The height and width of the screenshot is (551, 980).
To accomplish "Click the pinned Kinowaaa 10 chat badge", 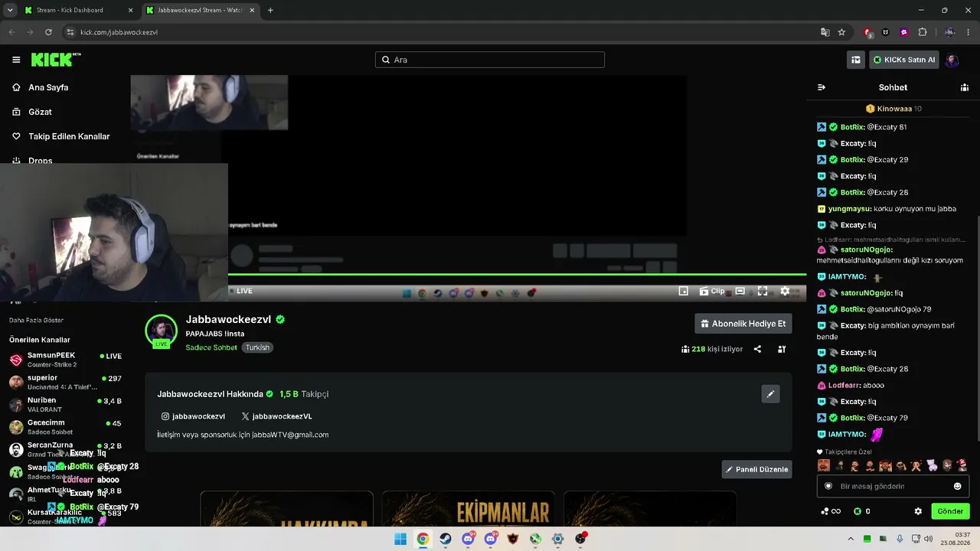I will (x=893, y=109).
